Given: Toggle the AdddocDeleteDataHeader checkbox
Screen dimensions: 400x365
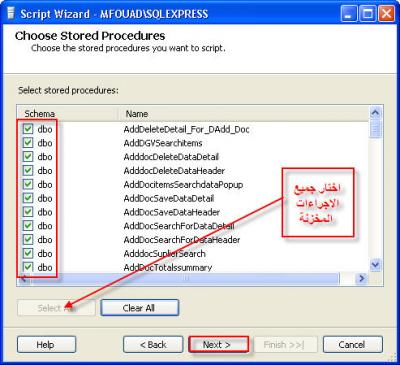Looking at the screenshot, I should pyautogui.click(x=28, y=171).
